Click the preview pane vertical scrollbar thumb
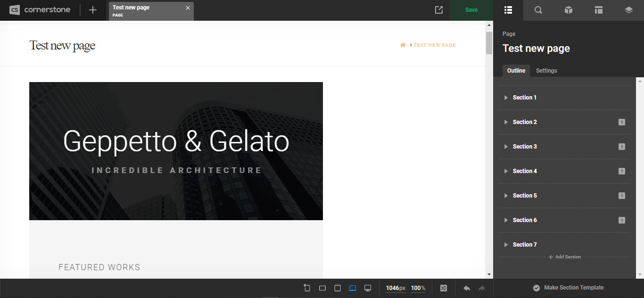This screenshot has width=644, height=298. [489, 43]
